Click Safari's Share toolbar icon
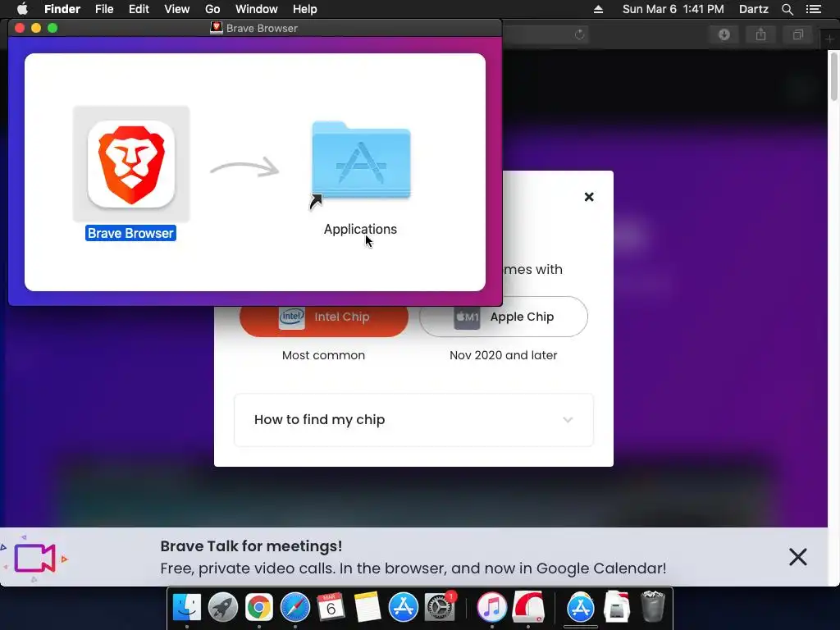 [760, 34]
